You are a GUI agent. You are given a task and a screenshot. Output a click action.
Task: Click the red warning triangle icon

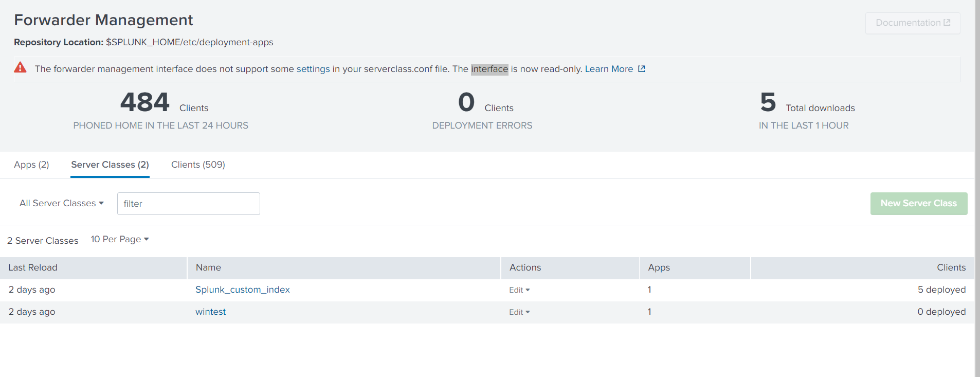click(20, 67)
